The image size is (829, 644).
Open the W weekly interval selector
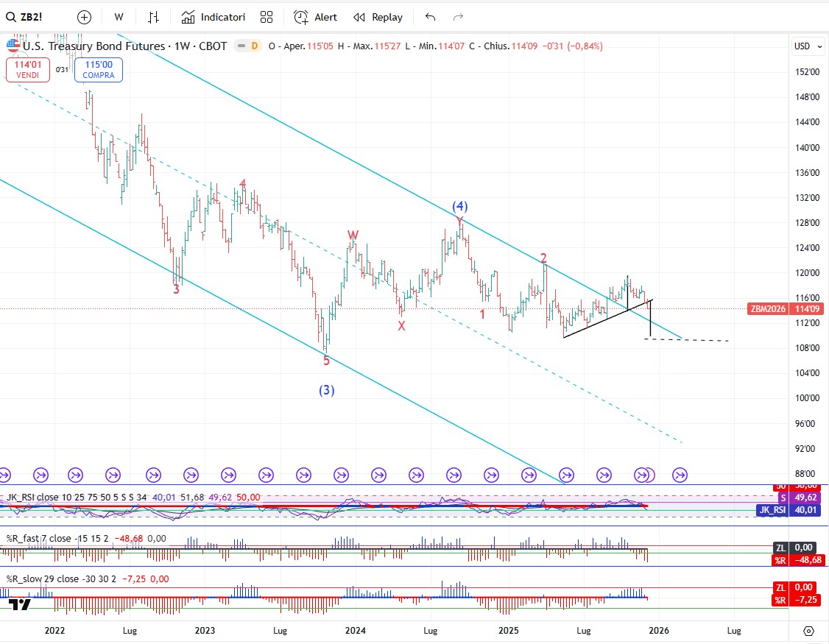click(119, 17)
